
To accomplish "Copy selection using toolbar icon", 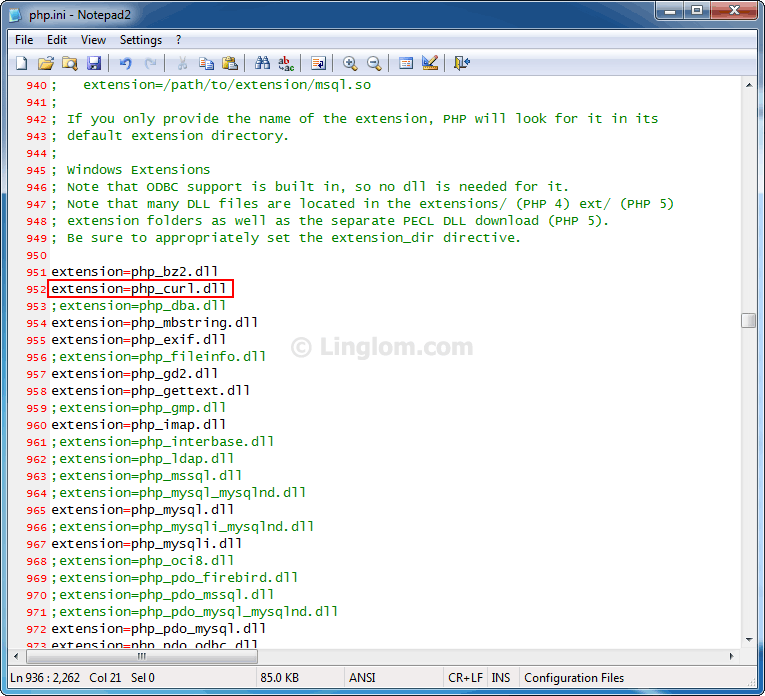I will pyautogui.click(x=206, y=63).
